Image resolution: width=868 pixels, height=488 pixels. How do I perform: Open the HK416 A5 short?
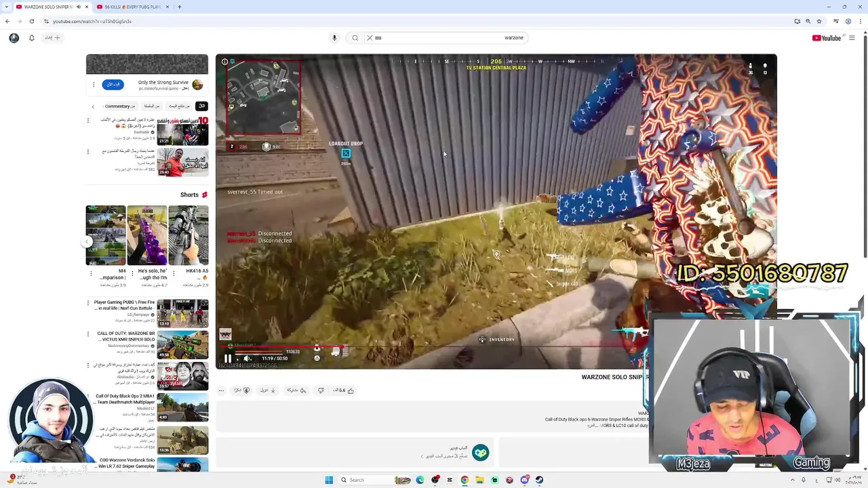(189, 235)
